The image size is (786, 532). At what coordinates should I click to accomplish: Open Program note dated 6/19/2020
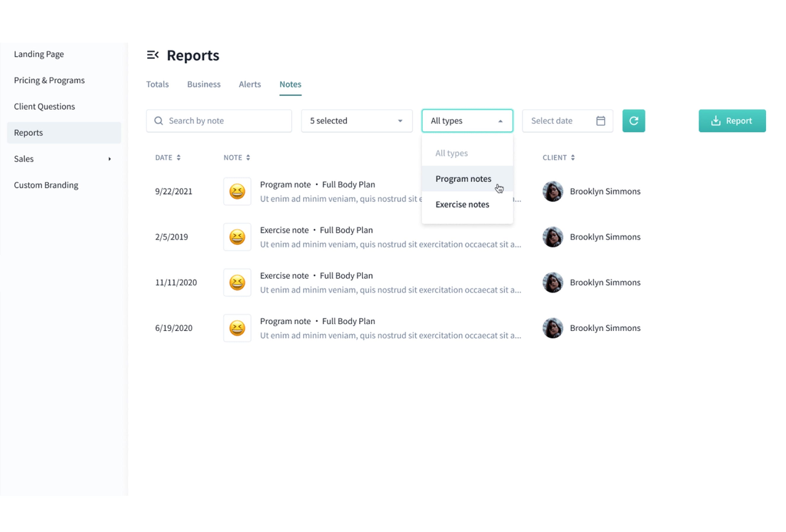[x=317, y=322]
